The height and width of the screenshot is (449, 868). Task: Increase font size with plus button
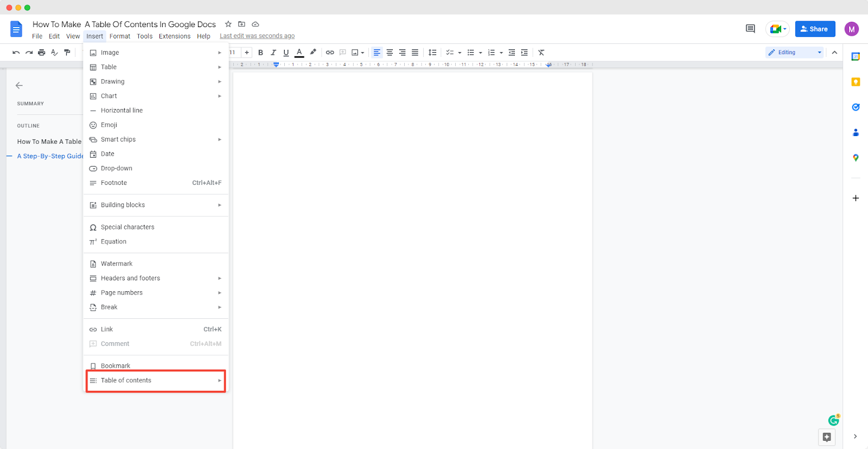pos(247,53)
